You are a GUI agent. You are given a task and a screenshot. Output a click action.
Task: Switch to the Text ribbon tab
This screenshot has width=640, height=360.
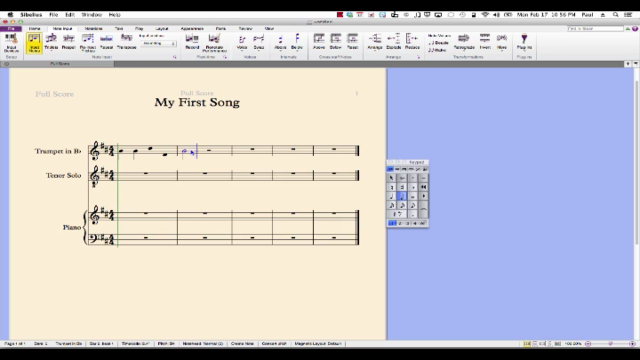[x=119, y=29]
